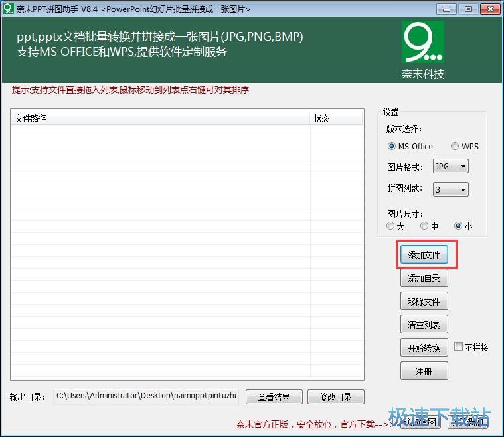
Task: Click the 添加目录 button
Action: point(424,278)
